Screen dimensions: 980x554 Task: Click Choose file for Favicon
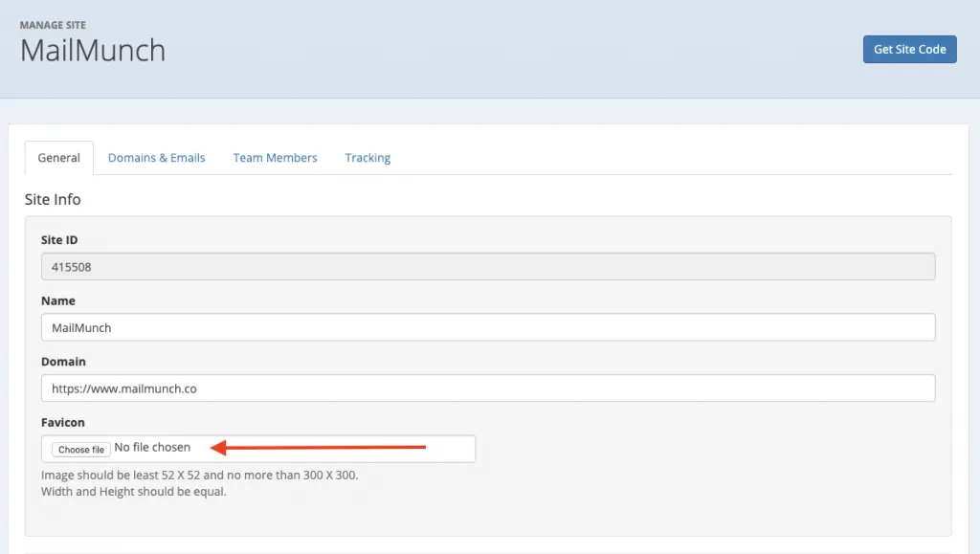point(81,450)
